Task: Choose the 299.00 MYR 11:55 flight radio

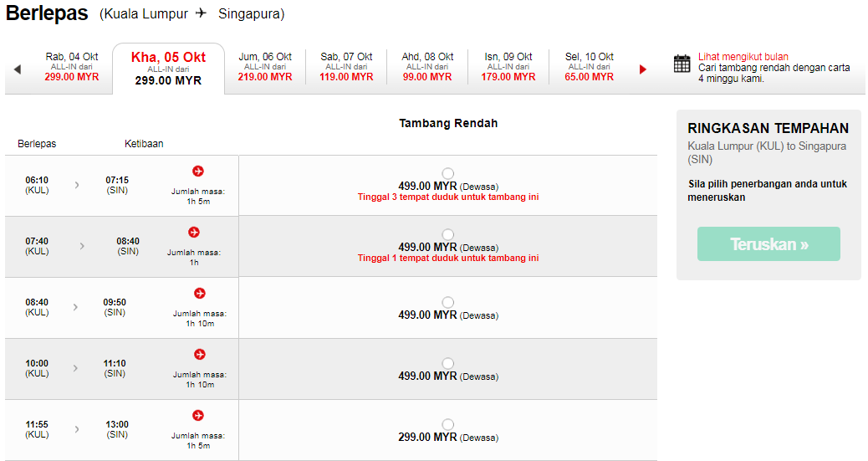Action: coord(448,424)
